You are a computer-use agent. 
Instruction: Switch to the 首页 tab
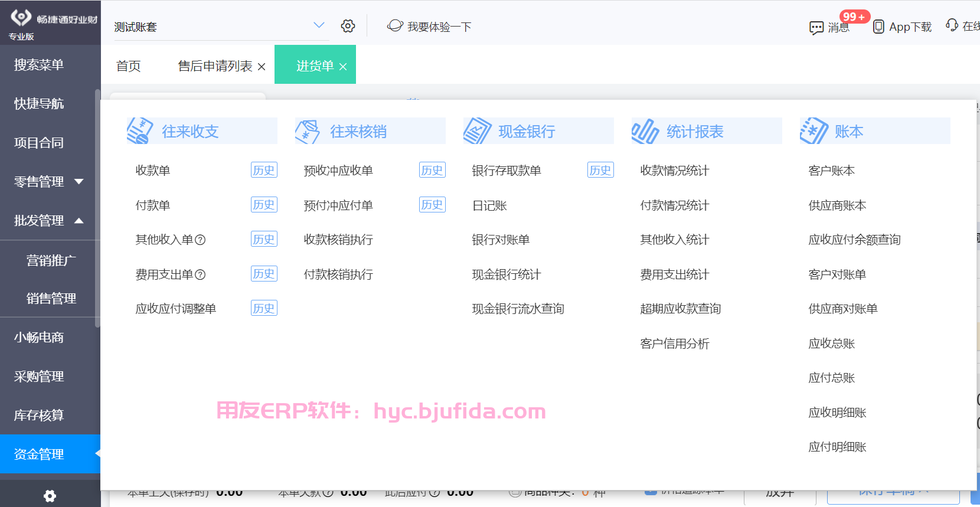(x=128, y=66)
